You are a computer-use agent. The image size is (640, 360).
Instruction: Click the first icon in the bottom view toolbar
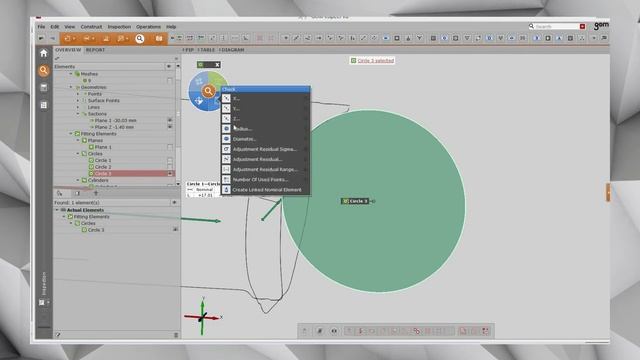click(304, 331)
